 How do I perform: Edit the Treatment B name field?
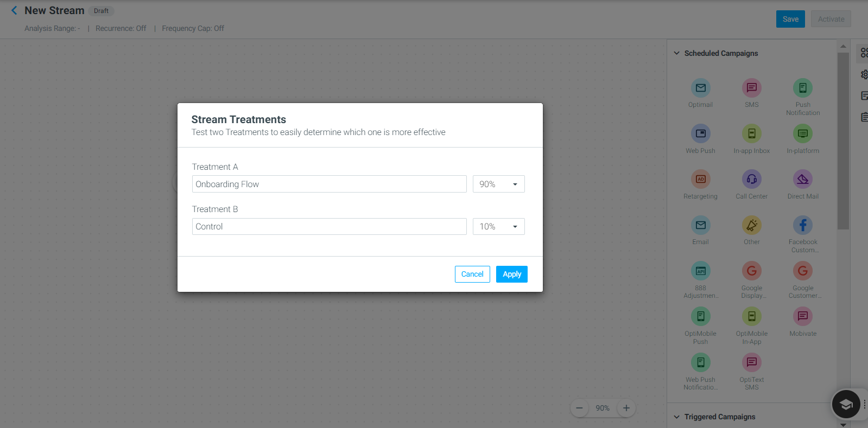(329, 226)
